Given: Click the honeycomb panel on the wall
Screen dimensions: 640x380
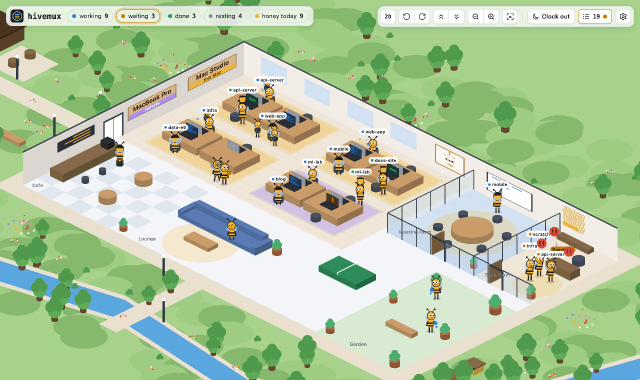Looking at the screenshot, I should click(x=573, y=219).
